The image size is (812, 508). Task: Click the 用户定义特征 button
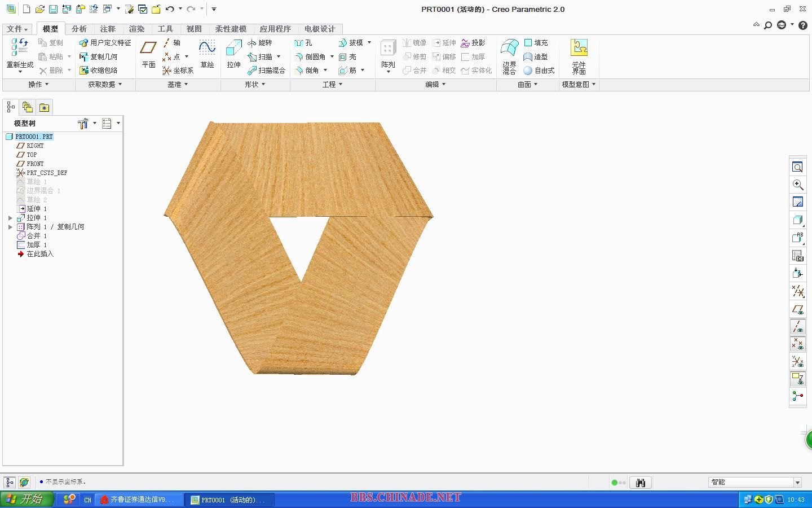pos(105,43)
